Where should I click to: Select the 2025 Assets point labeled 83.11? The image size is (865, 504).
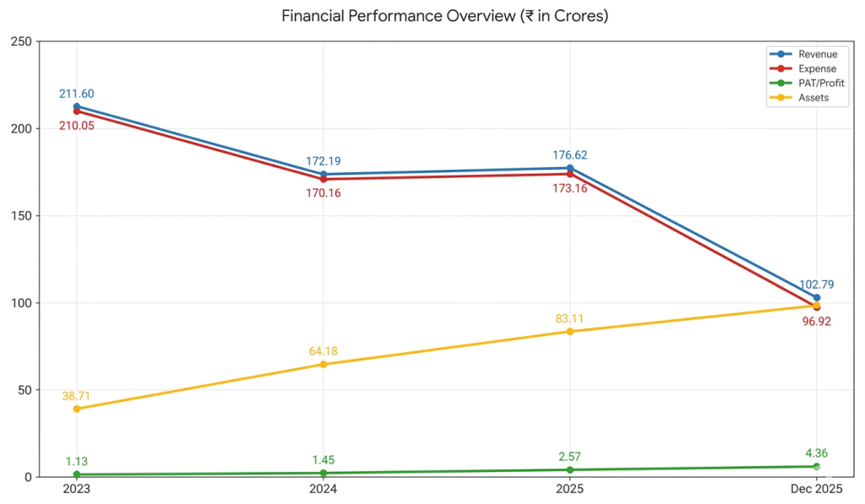click(x=570, y=332)
